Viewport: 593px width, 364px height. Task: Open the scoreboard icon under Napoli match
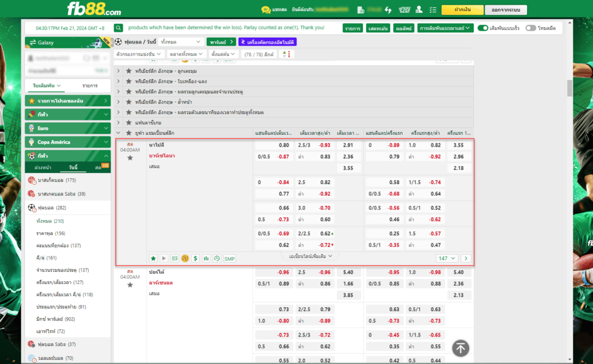[174, 259]
